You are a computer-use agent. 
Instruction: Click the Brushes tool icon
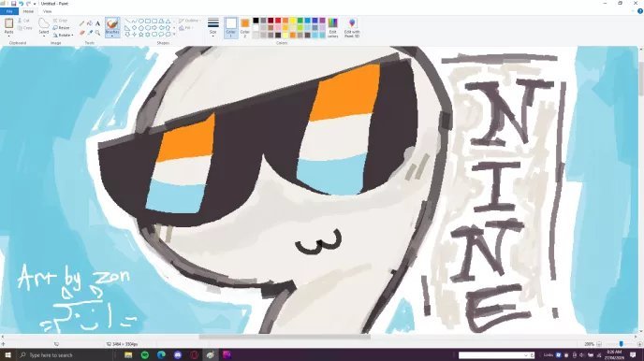tap(112, 23)
